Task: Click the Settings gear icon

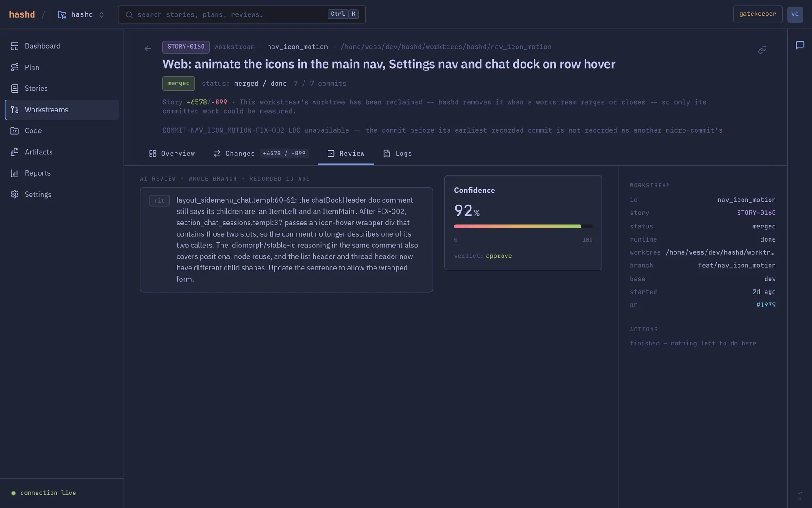Action: point(14,194)
